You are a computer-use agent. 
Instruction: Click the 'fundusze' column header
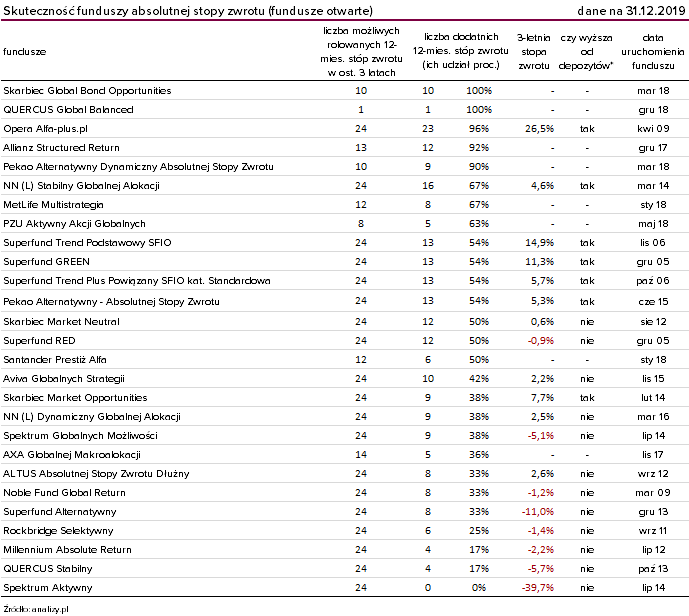(x=25, y=52)
